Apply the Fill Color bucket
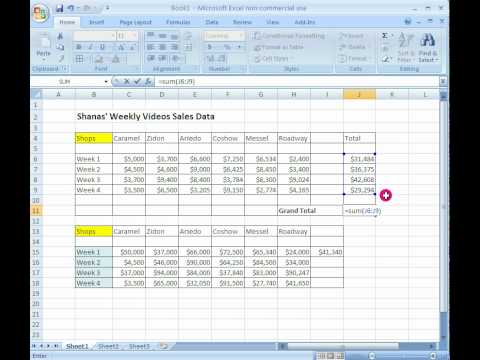Image resolution: width=480 pixels, height=360 pixels. [x=99, y=59]
